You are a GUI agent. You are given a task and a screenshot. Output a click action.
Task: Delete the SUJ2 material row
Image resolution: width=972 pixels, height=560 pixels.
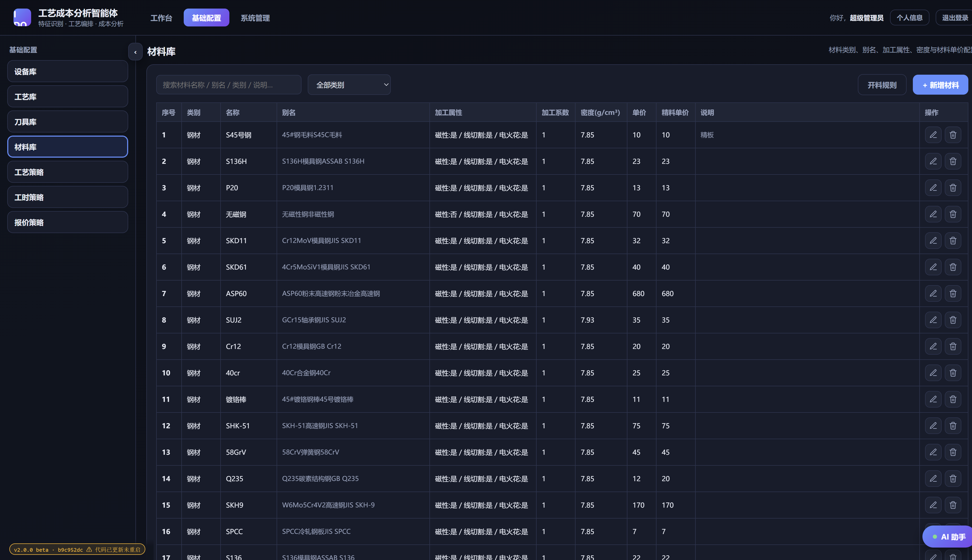point(953,320)
